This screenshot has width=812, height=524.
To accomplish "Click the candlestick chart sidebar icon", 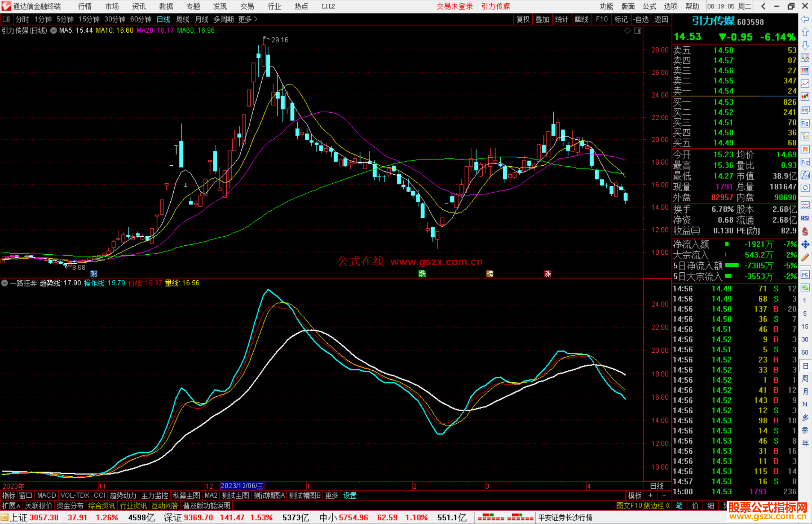I will pos(805,97).
